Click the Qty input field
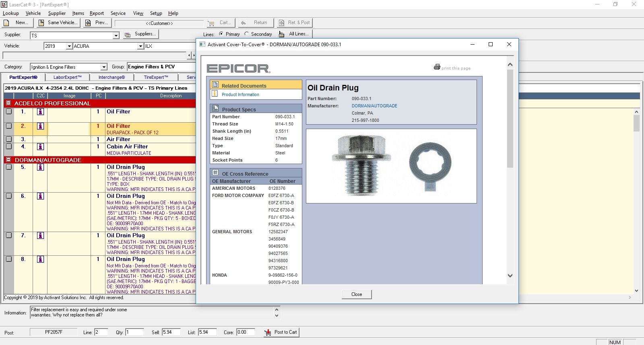This screenshot has height=345, width=644. click(134, 332)
